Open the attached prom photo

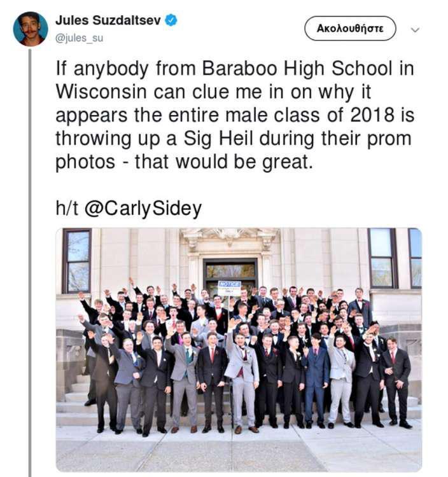pos(239,350)
